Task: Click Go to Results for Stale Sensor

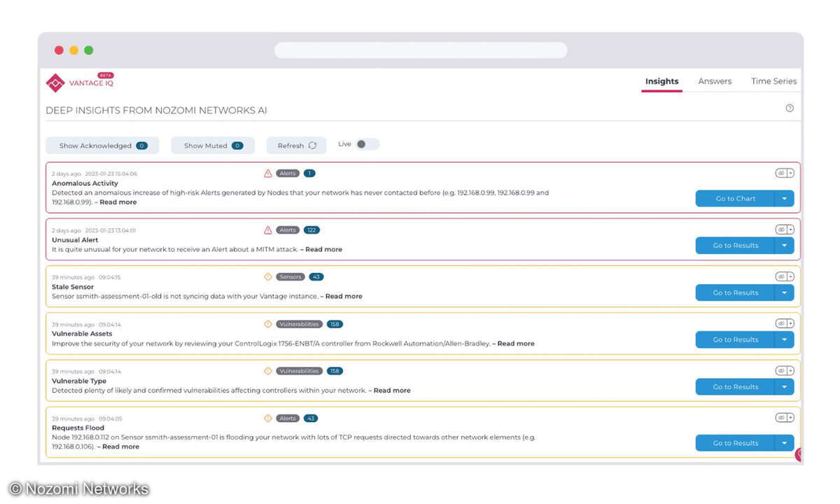Action: point(735,293)
